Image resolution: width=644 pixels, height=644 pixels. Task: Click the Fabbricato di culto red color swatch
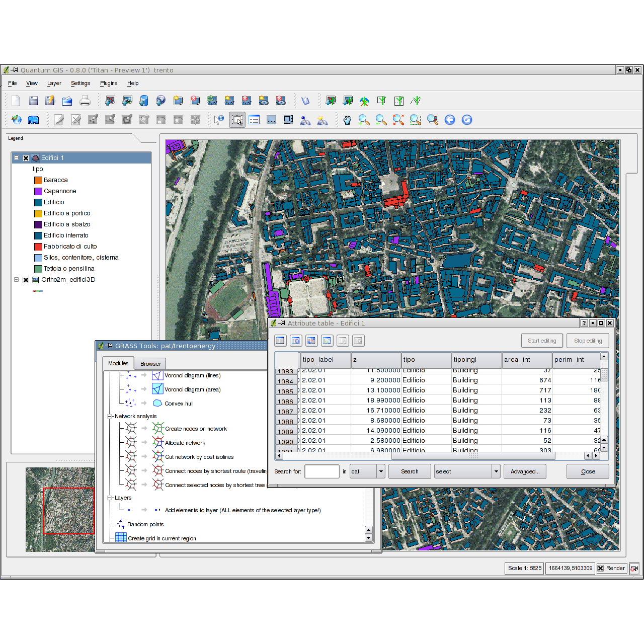coord(38,247)
